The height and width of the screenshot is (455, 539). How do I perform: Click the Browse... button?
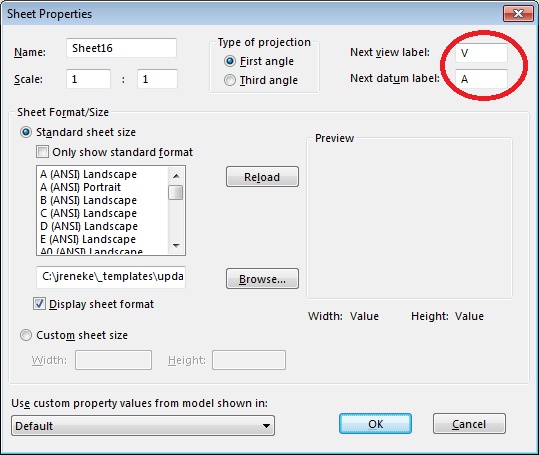click(x=262, y=279)
